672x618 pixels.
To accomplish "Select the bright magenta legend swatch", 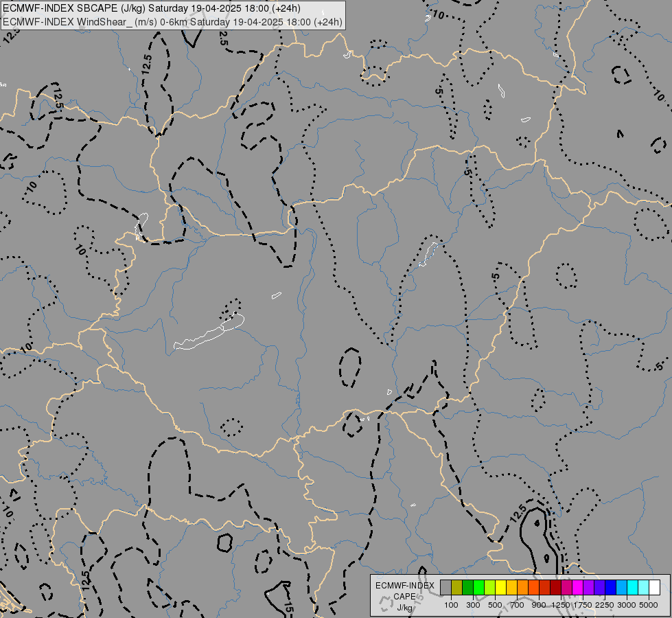I will pos(578,588).
